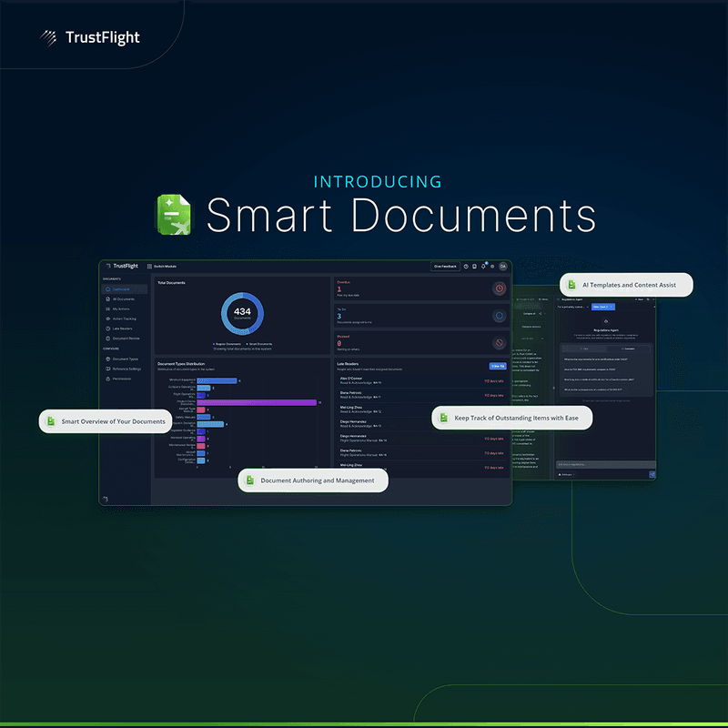Open Permissions in Configure section

(122, 378)
